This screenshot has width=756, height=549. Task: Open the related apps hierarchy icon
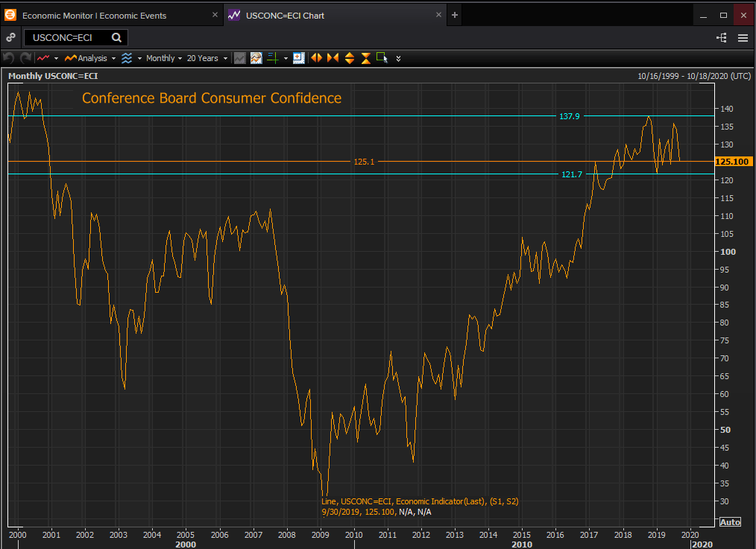(721, 37)
